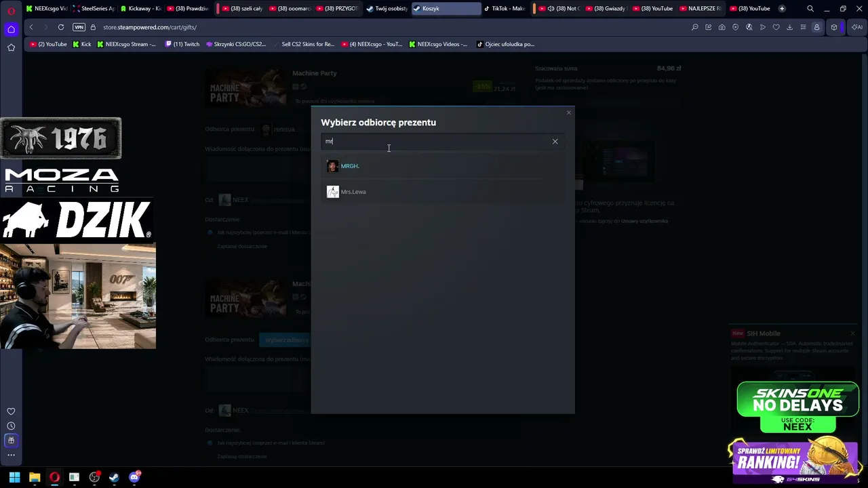Open the Sell CS2 Skins bookmark
The image size is (868, 488).
(x=304, y=44)
